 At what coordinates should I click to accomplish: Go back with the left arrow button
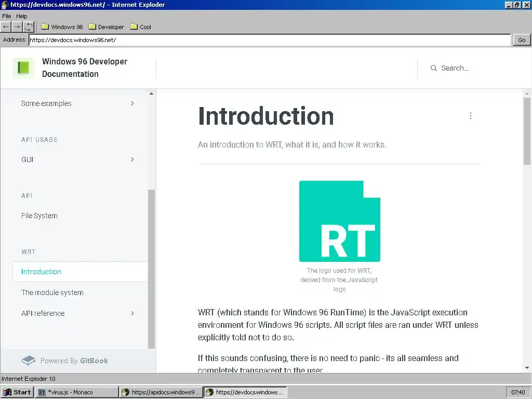6,27
